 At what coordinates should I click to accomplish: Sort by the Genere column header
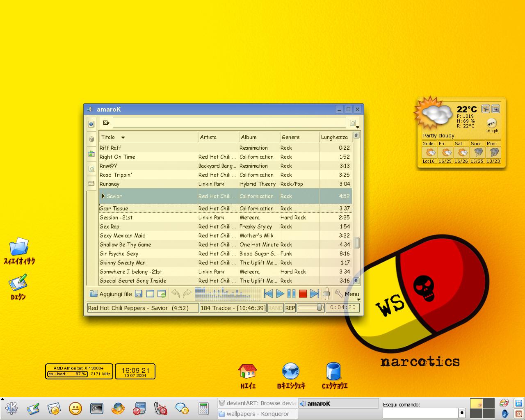[299, 137]
